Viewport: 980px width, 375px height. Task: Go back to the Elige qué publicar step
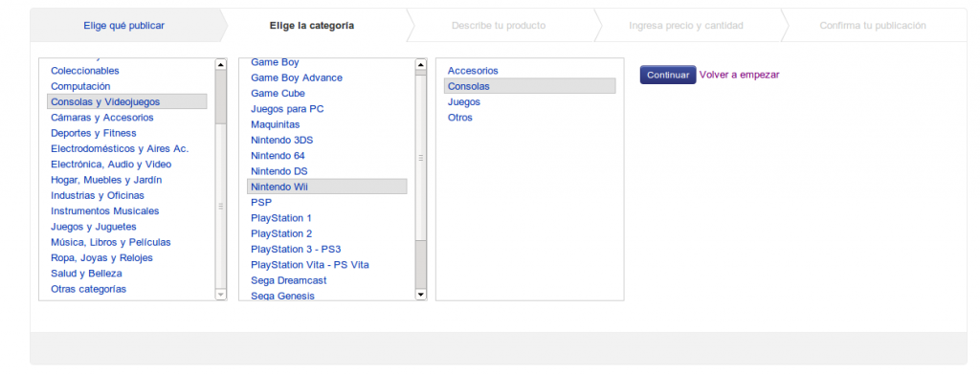coord(123,26)
